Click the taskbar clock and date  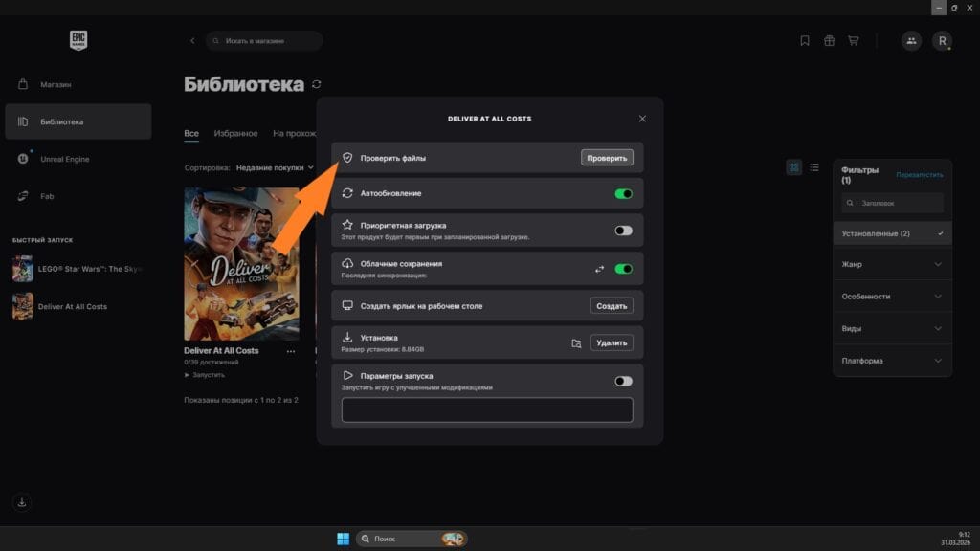pos(956,539)
